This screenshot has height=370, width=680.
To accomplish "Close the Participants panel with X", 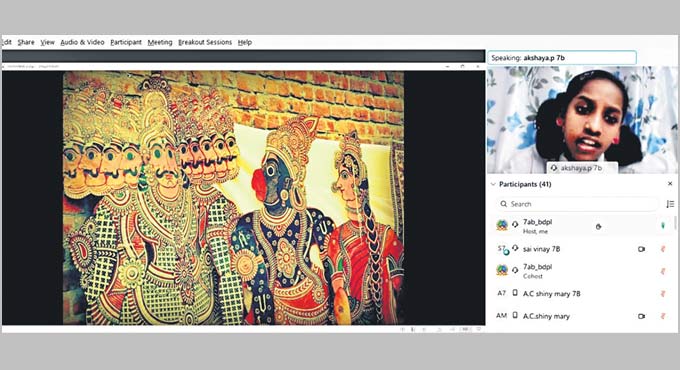I will pos(670,184).
